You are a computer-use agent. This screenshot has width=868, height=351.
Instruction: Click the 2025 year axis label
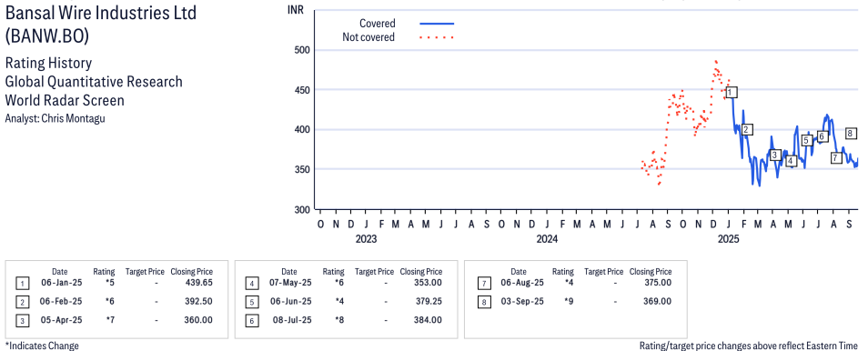(x=729, y=239)
